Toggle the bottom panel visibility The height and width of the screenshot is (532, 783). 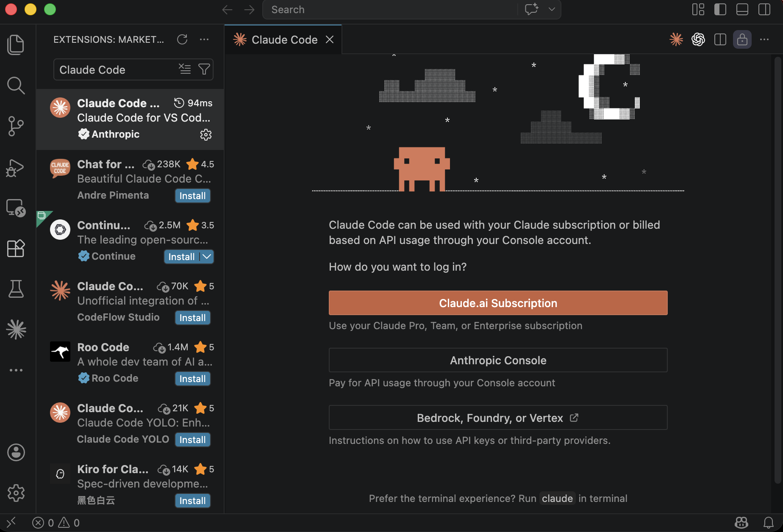tap(742, 9)
